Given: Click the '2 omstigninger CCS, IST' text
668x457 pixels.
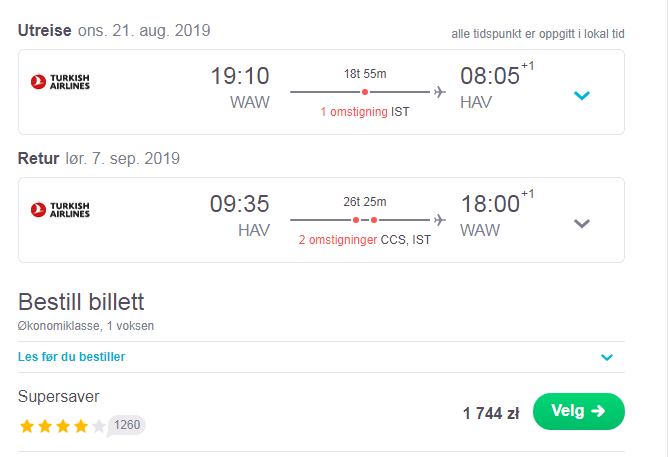Looking at the screenshot, I should 365,240.
